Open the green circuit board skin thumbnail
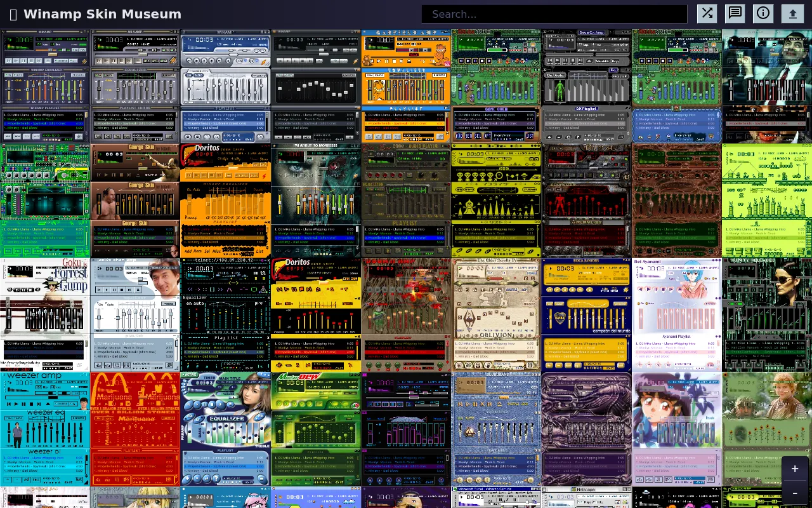Screen dimensions: 812x508 (x=45, y=200)
